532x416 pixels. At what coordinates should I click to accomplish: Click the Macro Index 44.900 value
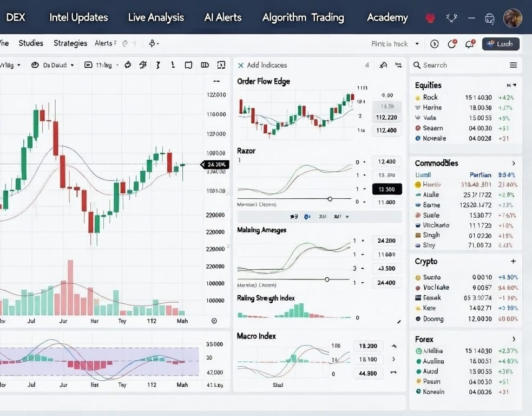(x=368, y=374)
